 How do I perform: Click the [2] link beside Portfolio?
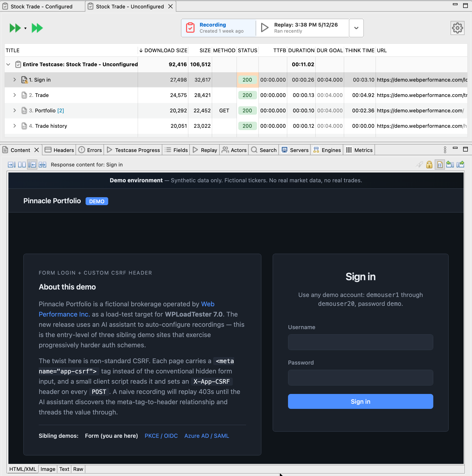coord(61,111)
